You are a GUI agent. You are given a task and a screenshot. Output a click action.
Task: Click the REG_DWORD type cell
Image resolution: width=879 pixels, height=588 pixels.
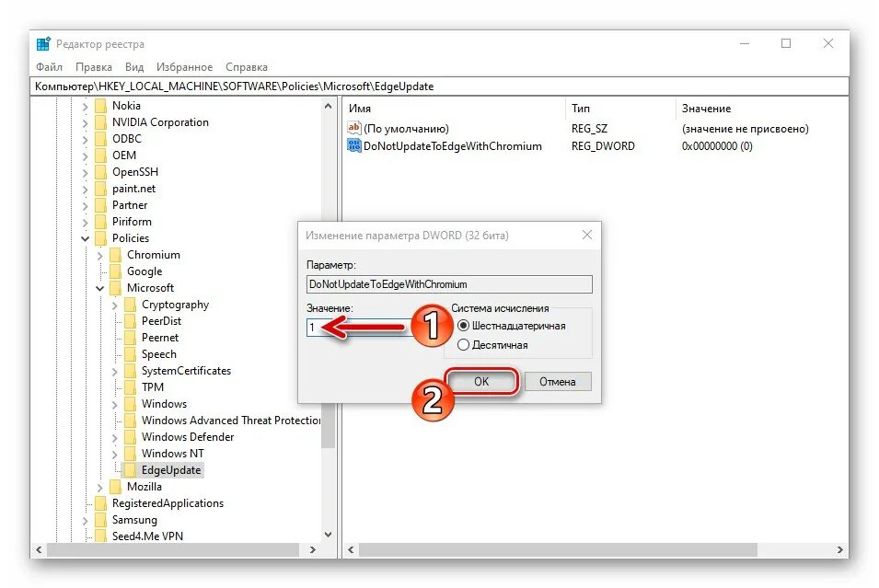tap(603, 145)
